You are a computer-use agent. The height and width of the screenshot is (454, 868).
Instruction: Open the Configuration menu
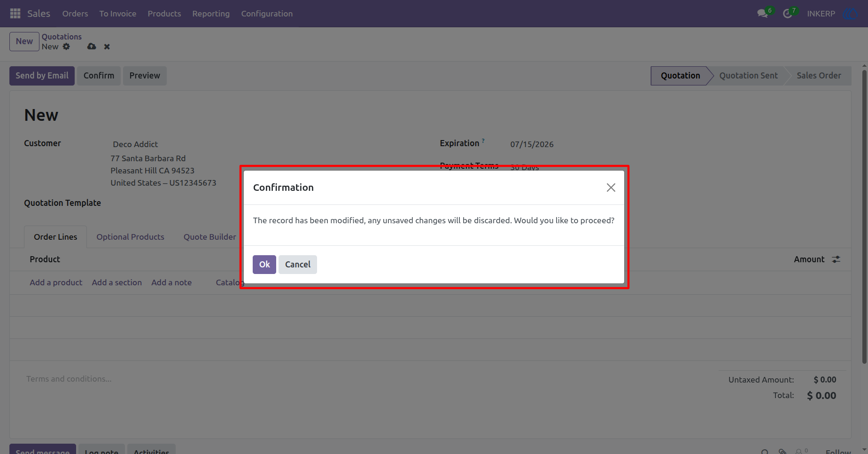point(267,14)
